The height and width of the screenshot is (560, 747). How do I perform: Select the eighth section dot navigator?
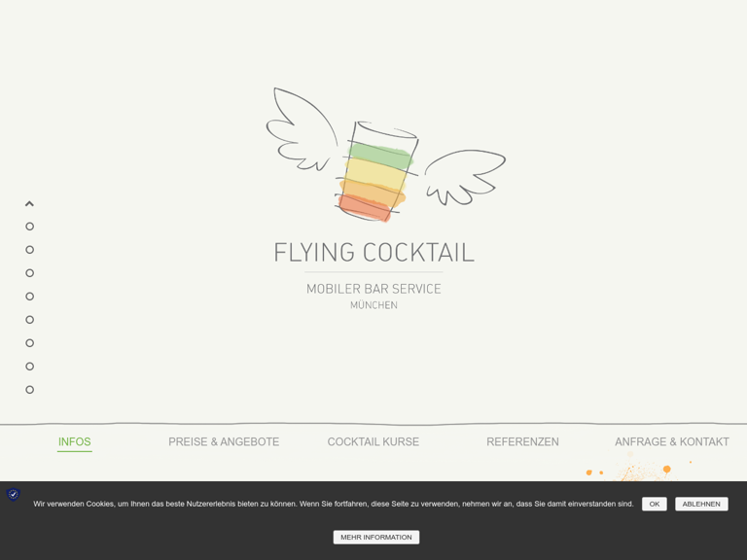coord(29,390)
